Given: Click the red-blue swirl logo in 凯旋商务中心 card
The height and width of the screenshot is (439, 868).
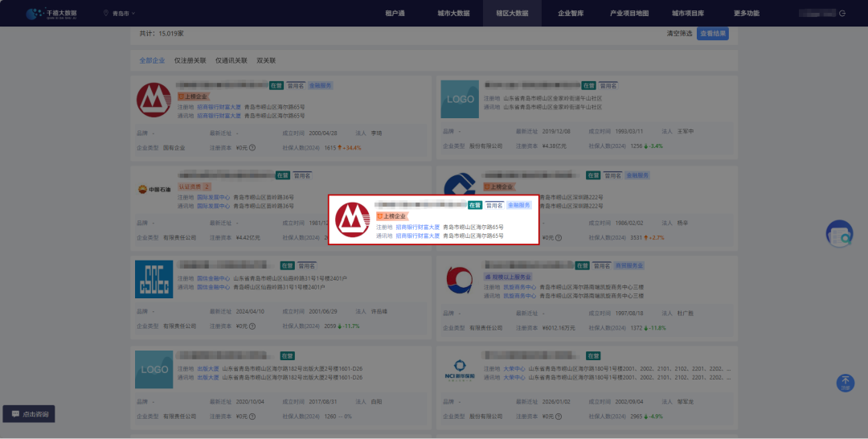Looking at the screenshot, I should click(460, 280).
